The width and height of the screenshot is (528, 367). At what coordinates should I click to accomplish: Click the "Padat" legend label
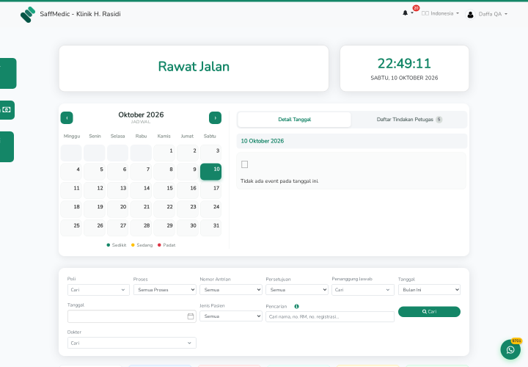169,245
